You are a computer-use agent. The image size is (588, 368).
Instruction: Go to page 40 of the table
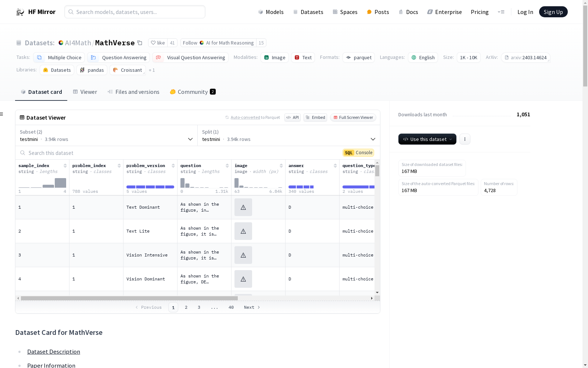(231, 307)
